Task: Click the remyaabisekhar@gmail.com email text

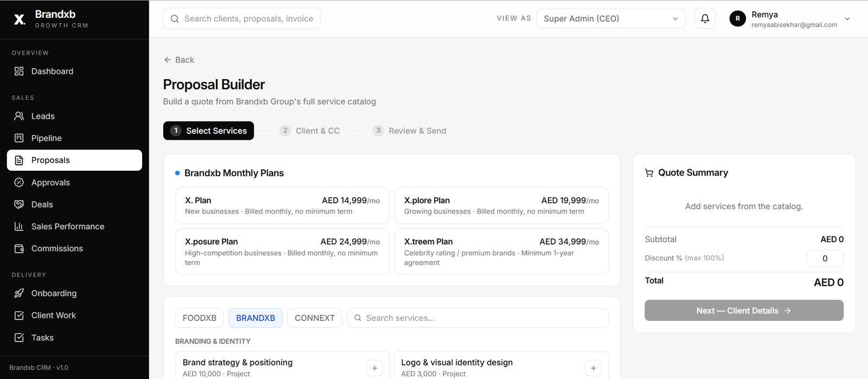Action: [794, 25]
